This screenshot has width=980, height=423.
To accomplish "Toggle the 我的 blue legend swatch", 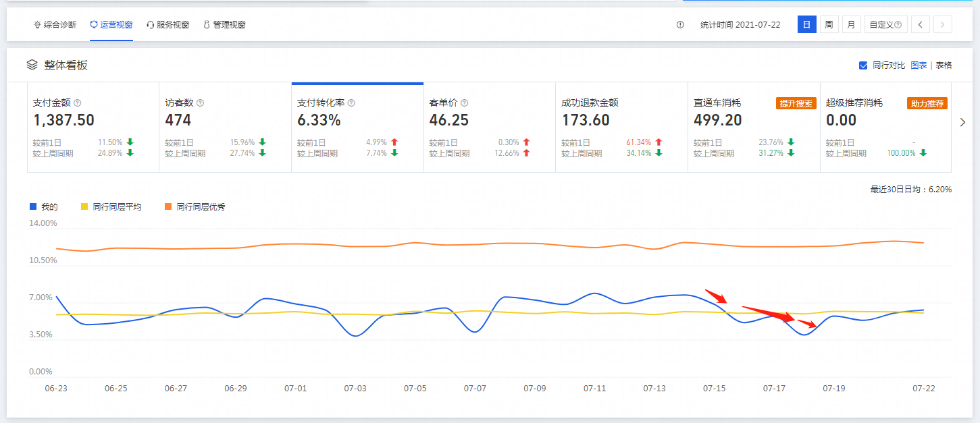I will point(33,206).
